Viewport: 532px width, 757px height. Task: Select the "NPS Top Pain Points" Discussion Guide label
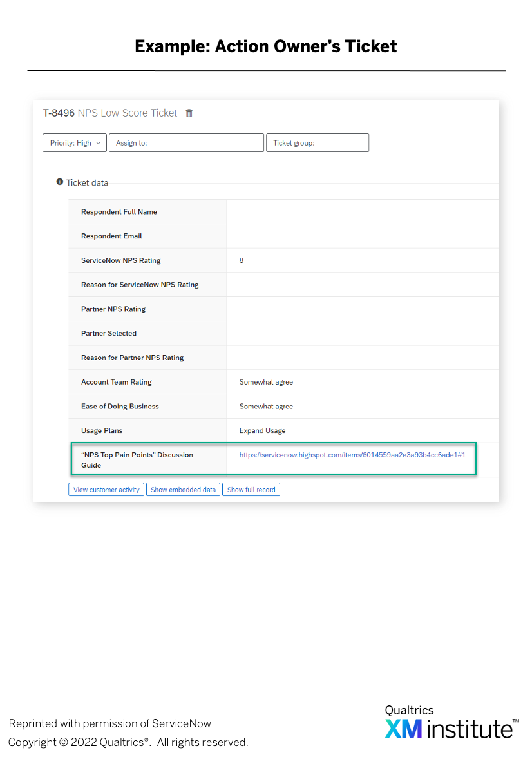point(137,460)
